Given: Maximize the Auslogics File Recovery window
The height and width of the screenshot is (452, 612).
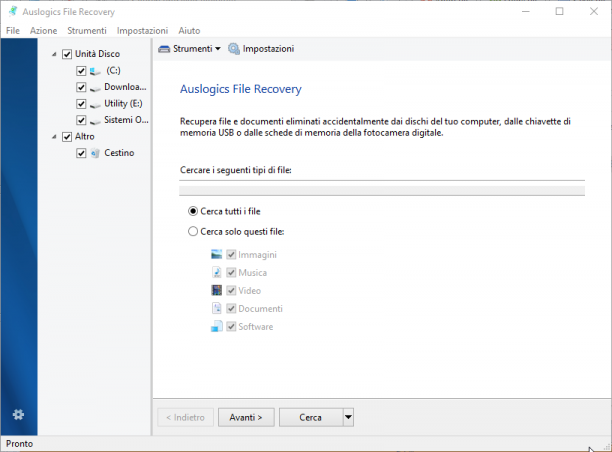Looking at the screenshot, I should (x=559, y=11).
